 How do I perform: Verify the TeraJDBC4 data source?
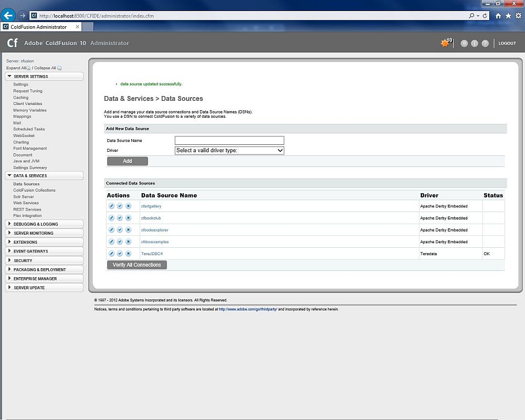(120, 254)
